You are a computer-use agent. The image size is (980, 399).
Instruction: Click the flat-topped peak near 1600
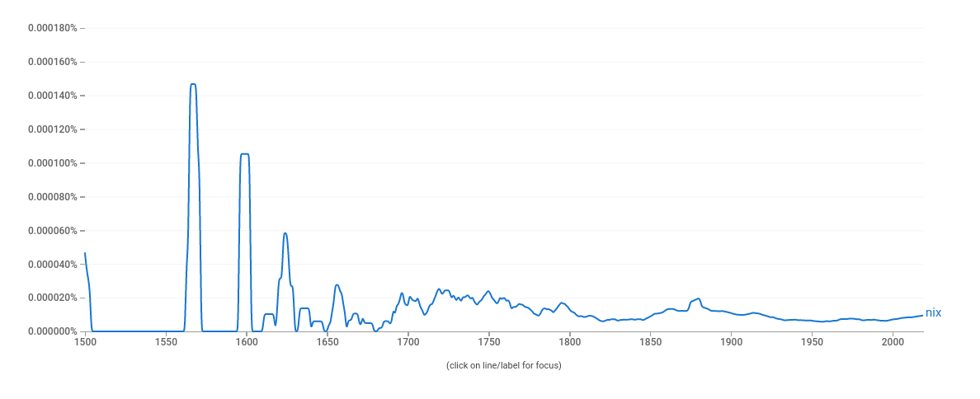coord(244,154)
